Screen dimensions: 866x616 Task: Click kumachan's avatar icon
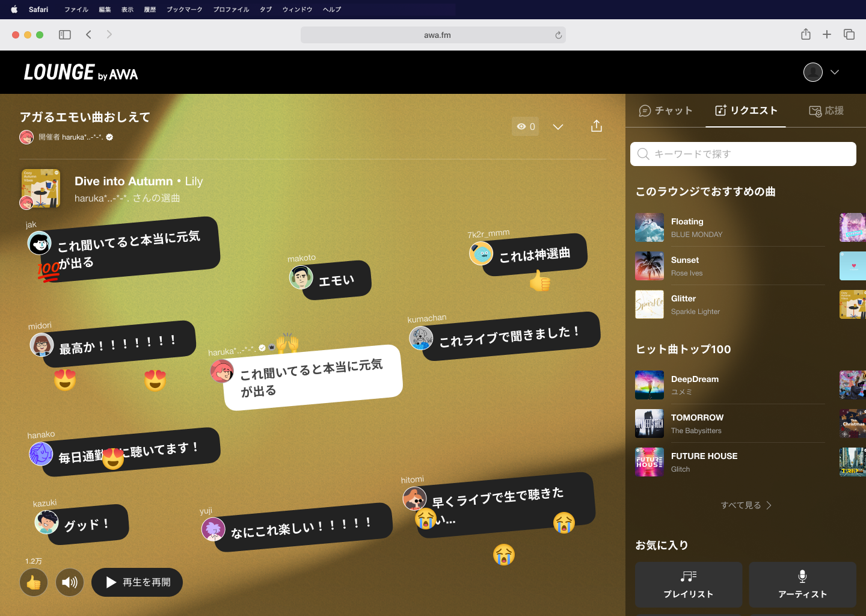pyautogui.click(x=421, y=338)
